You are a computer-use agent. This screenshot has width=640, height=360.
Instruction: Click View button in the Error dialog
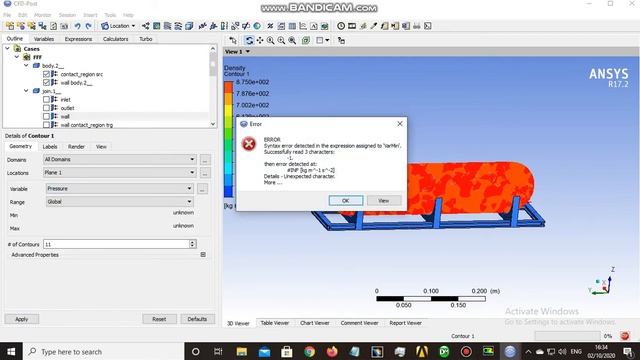[x=383, y=200]
